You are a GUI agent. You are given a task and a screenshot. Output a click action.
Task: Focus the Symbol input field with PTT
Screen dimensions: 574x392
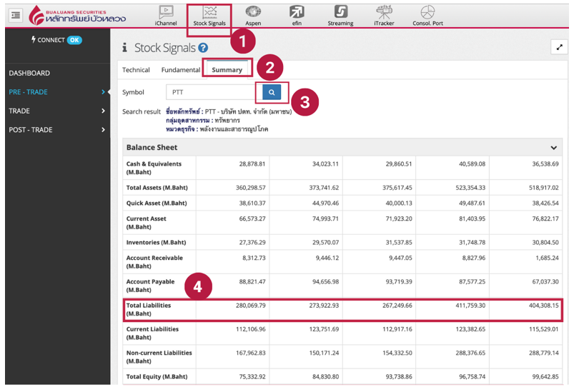[214, 92]
